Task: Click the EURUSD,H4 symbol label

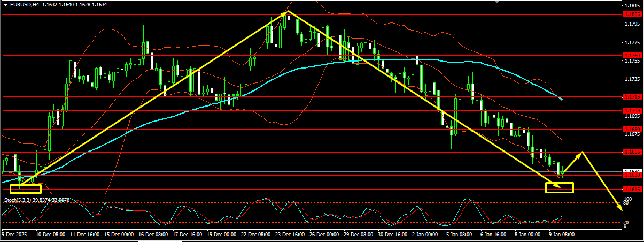Action: (x=24, y=4)
